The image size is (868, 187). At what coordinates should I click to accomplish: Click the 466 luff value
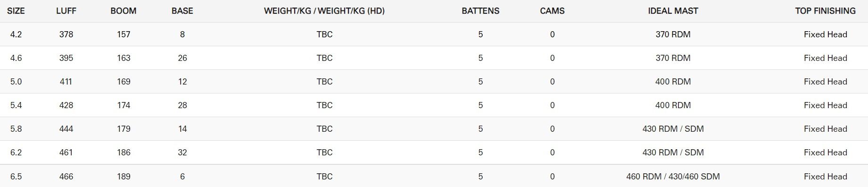tap(66, 177)
